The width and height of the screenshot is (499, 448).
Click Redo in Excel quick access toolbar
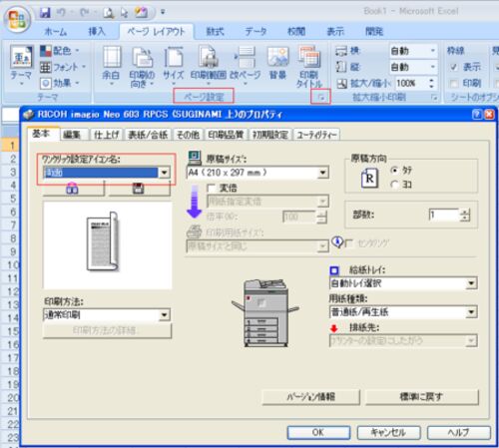tap(84, 13)
